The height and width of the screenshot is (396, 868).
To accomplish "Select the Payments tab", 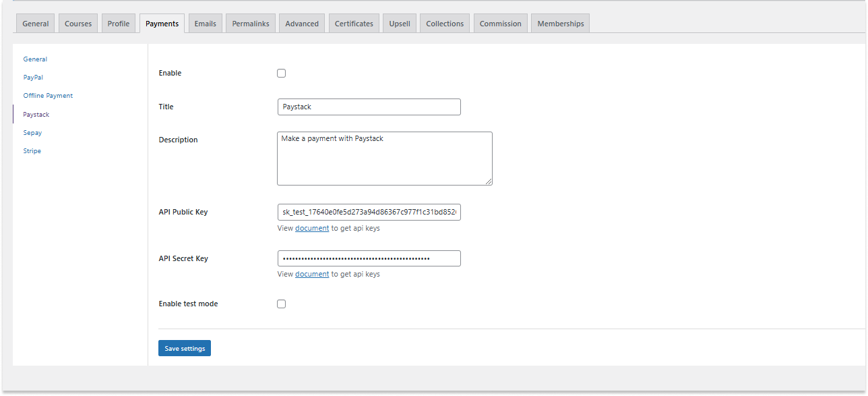I will click(162, 24).
